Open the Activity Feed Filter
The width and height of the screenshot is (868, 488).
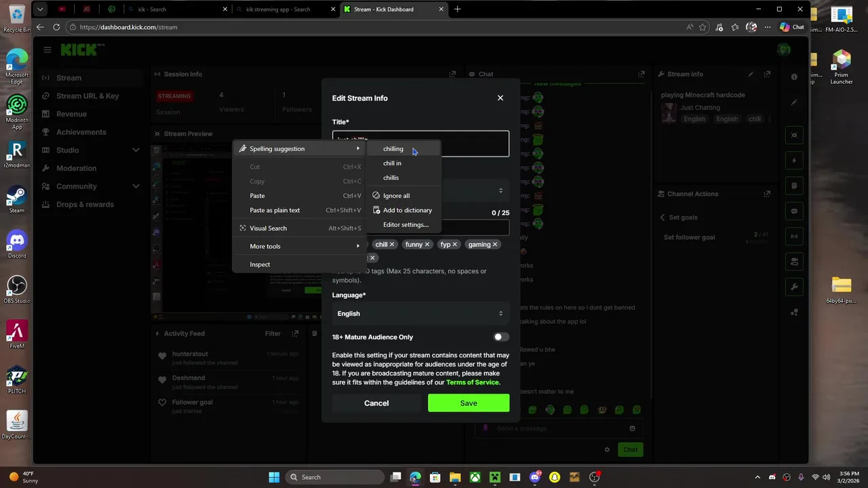pos(273,333)
